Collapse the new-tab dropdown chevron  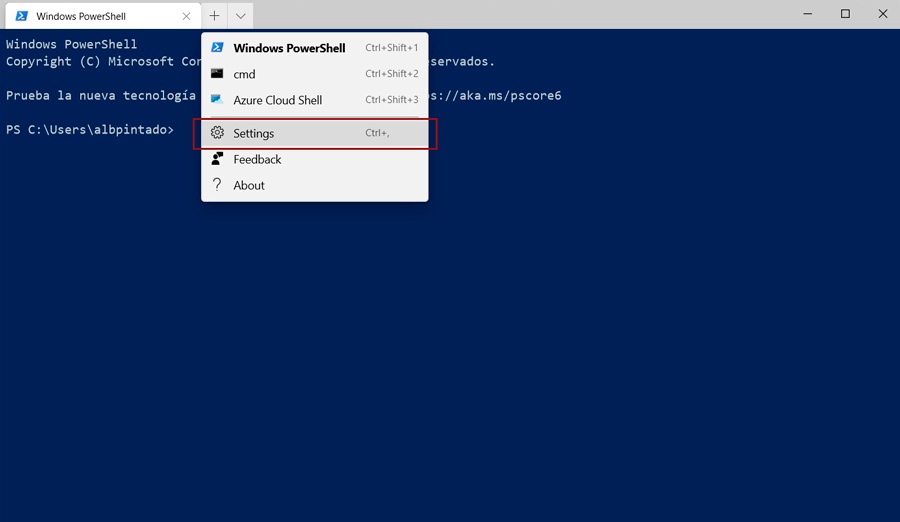pyautogui.click(x=240, y=16)
